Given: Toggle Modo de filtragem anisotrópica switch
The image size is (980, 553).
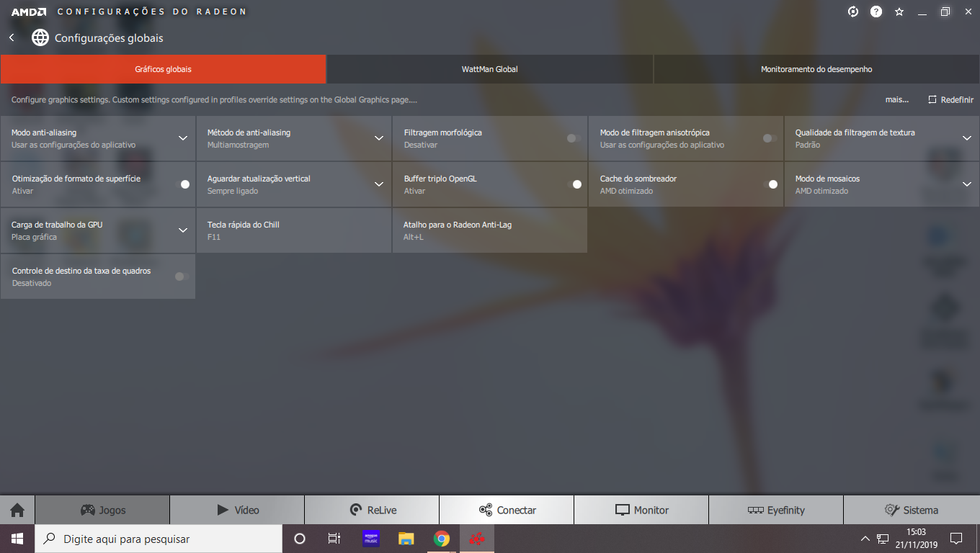Looking at the screenshot, I should 770,138.
